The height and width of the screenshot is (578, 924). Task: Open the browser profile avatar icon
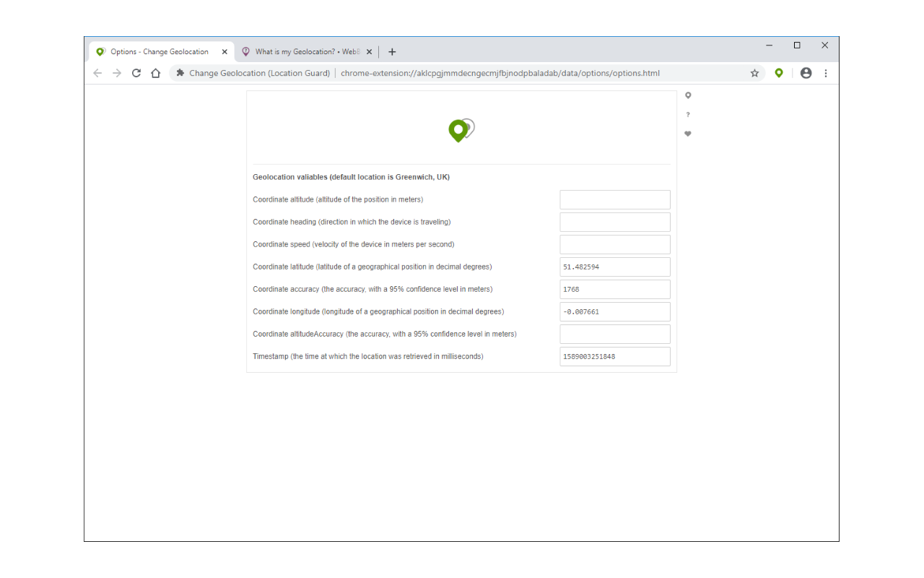pyautogui.click(x=806, y=73)
